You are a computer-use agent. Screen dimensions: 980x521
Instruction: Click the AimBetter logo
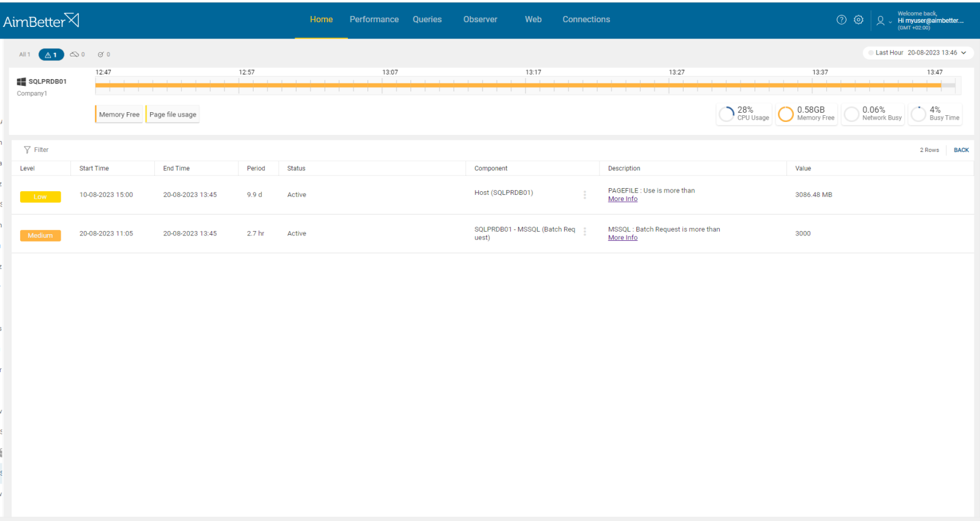point(41,20)
